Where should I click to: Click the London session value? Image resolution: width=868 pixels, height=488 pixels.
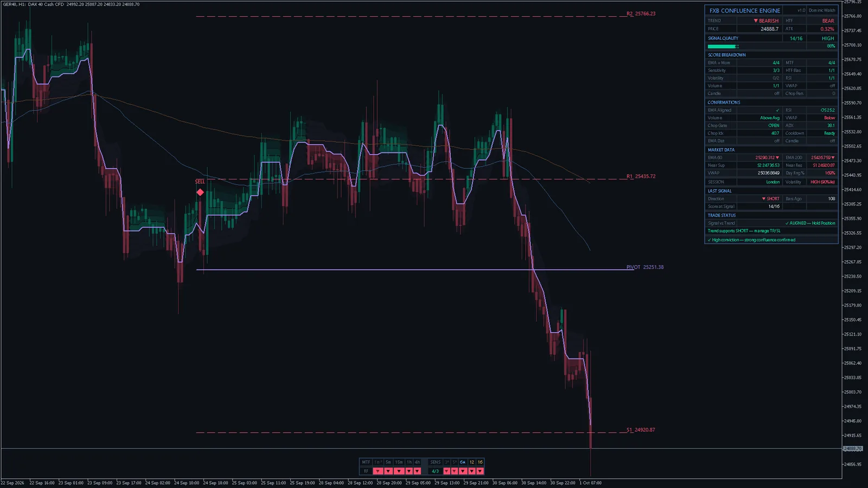(773, 182)
